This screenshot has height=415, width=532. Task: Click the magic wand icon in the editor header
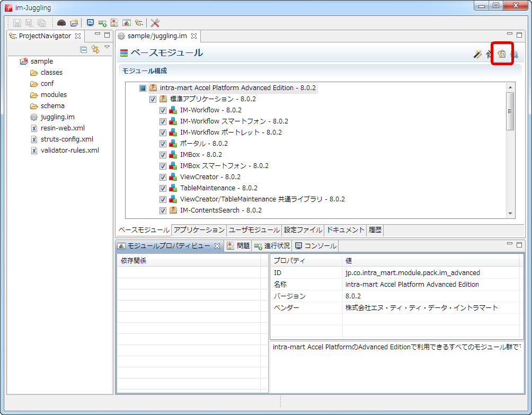tap(478, 54)
